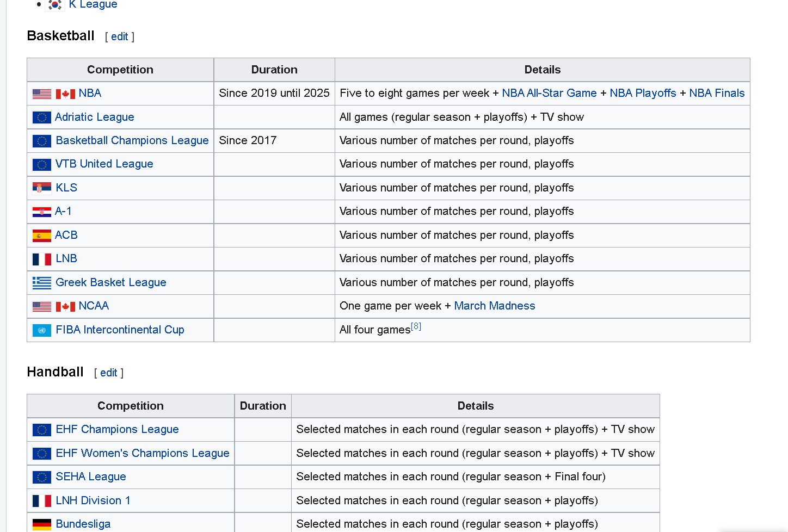Click the Serbia flag beside KLS
788x532 pixels.
point(42,188)
